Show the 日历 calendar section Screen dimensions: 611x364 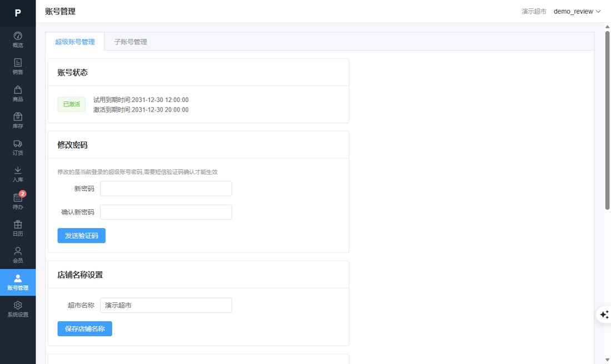[18, 228]
